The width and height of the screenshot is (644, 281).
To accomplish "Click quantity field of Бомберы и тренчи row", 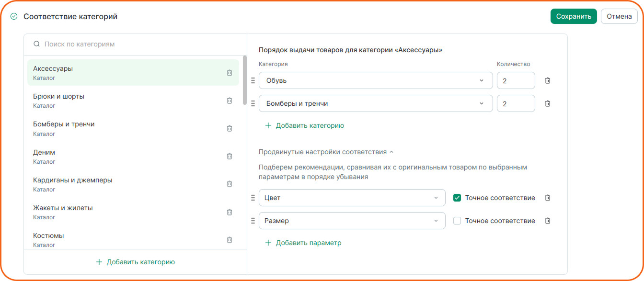I will pos(516,103).
